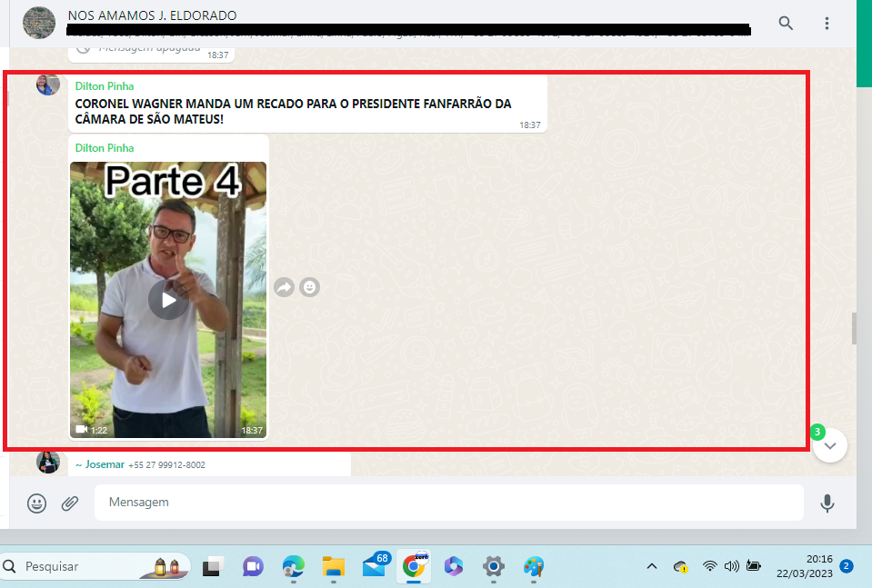Image resolution: width=872 pixels, height=588 pixels.
Task: Search within the chat using magnifier icon
Action: tap(786, 24)
